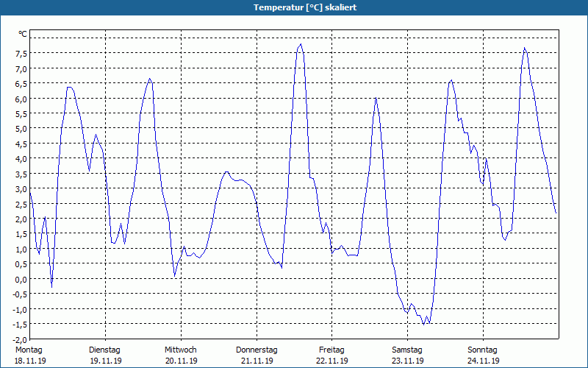The width and height of the screenshot is (588, 368).
Task: Click the date 19.11.19
Action: [x=106, y=361]
